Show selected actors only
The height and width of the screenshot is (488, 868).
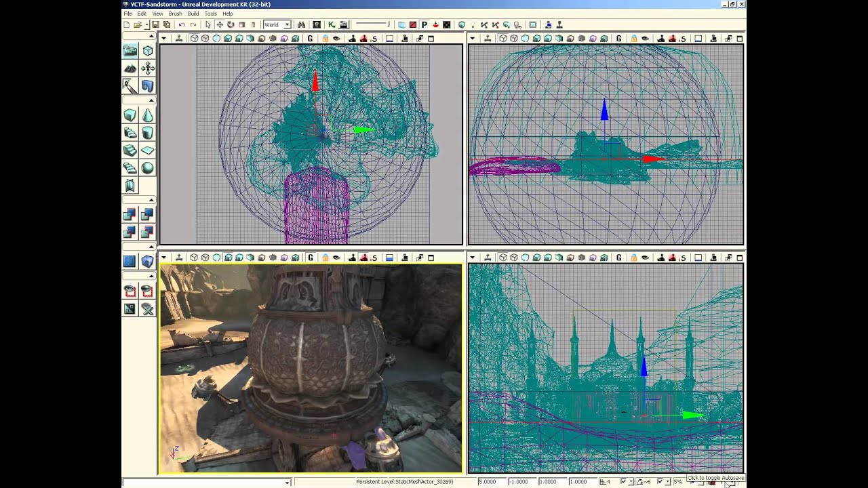coord(130,291)
